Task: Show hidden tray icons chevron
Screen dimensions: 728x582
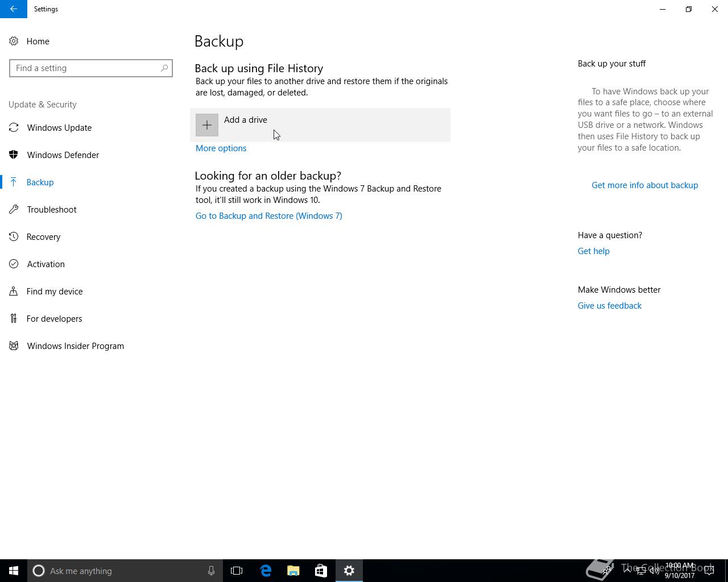Action: click(627, 571)
